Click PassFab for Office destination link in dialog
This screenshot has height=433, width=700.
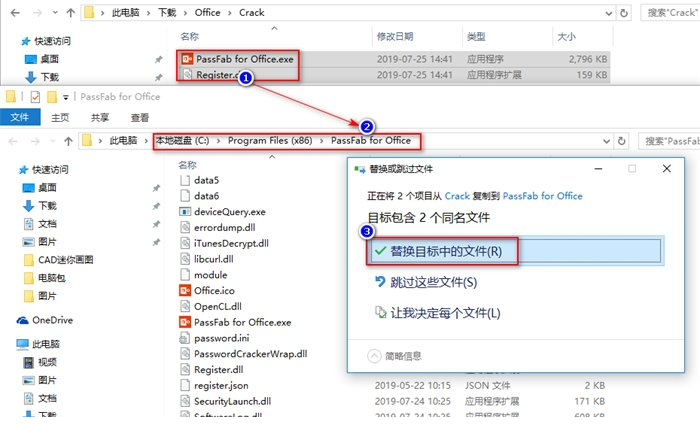point(542,196)
